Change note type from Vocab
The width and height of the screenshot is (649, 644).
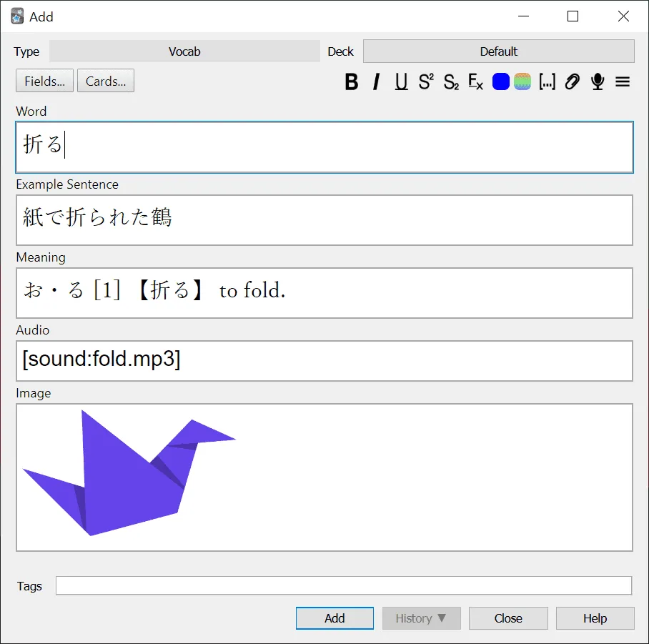tap(184, 51)
